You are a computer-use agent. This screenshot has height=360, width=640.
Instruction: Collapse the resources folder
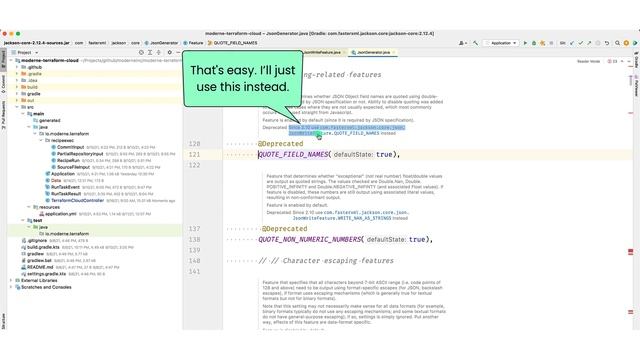[x=29, y=207]
